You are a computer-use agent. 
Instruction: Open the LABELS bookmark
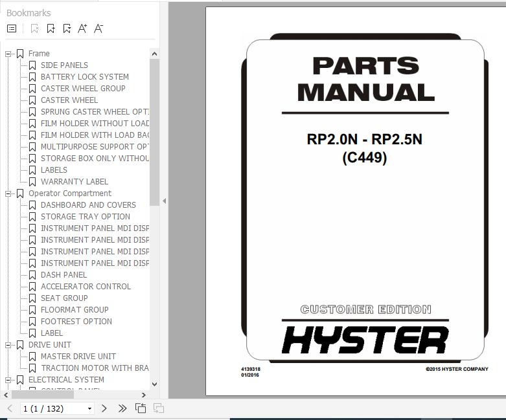pyautogui.click(x=54, y=170)
